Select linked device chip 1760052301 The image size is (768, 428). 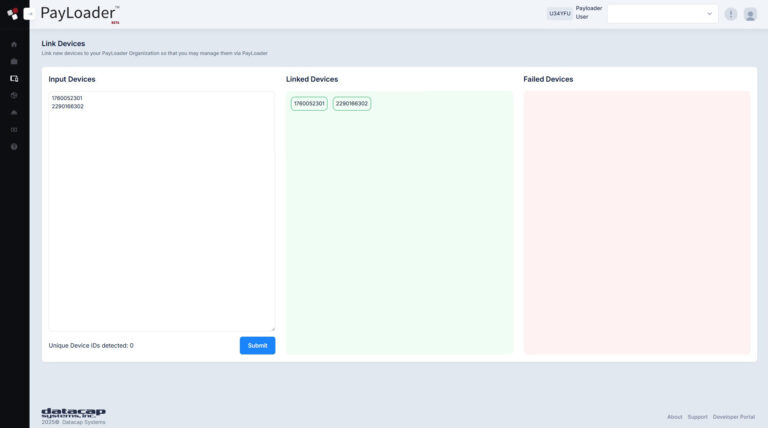309,103
